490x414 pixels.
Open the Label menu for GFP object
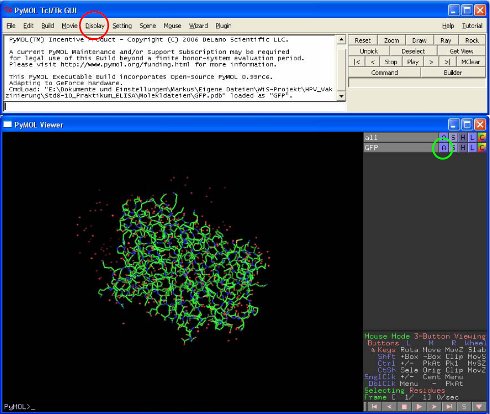pos(472,147)
